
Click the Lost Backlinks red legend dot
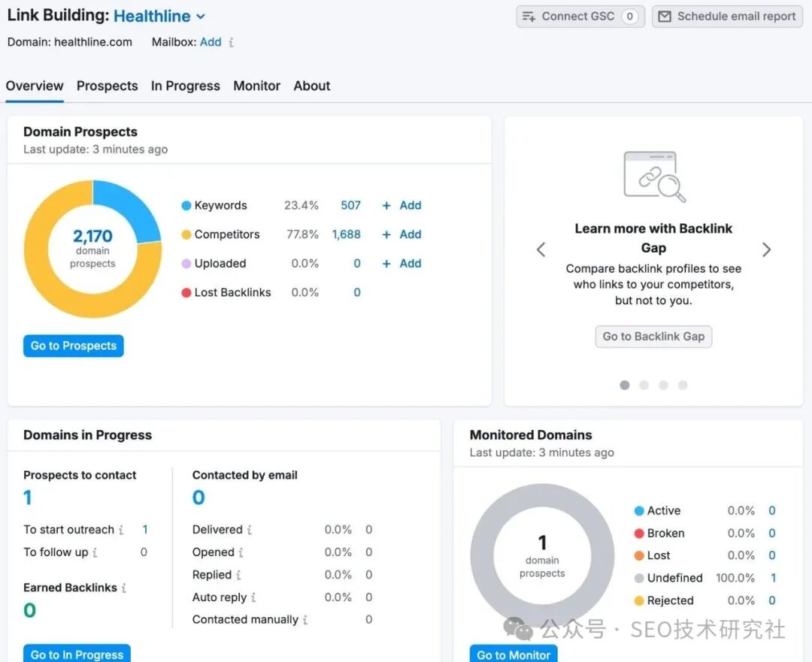[x=186, y=292]
